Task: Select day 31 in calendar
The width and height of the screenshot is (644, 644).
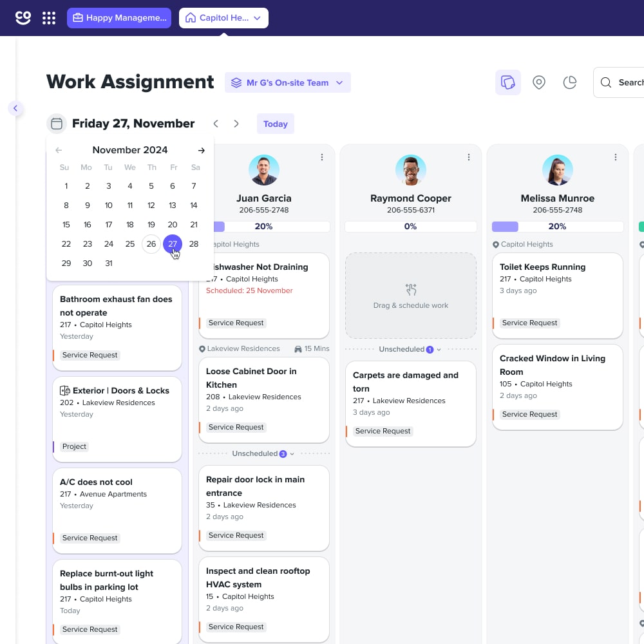Action: point(109,263)
